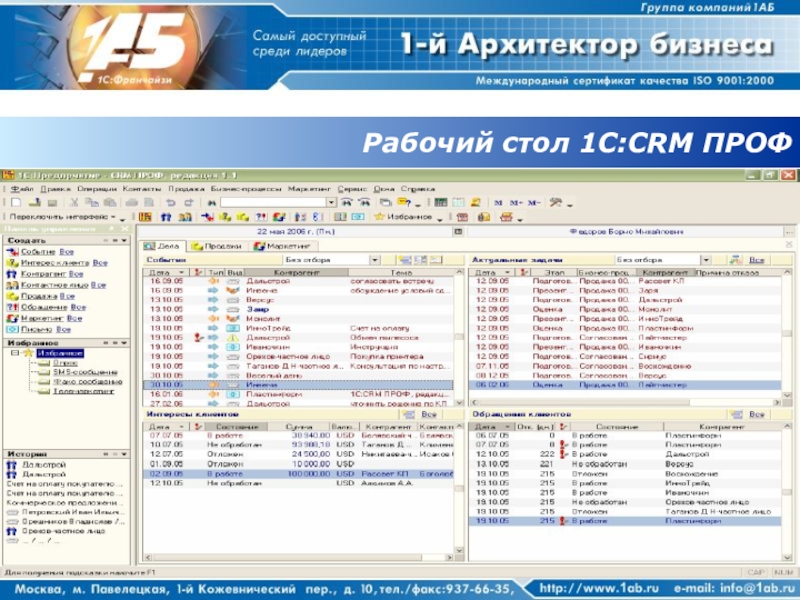Click the Событие icon in the Создать panel

(12, 252)
